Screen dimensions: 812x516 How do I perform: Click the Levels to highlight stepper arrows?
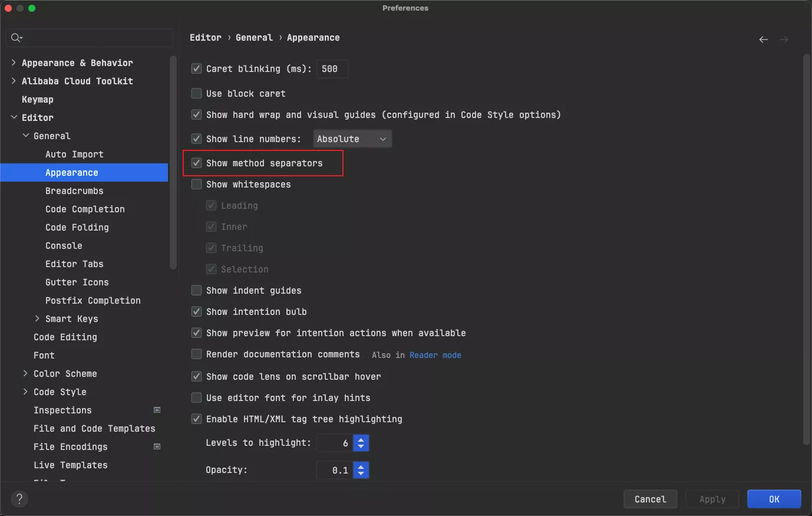[x=361, y=443]
